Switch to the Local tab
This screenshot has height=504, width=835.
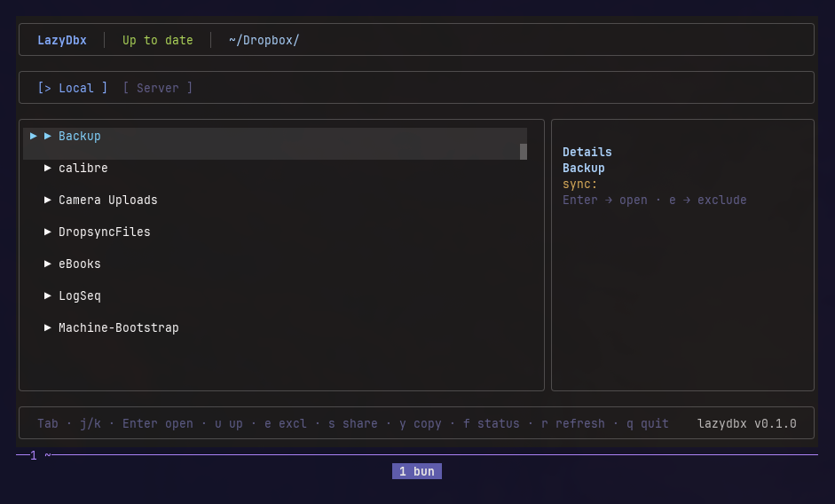click(x=73, y=88)
